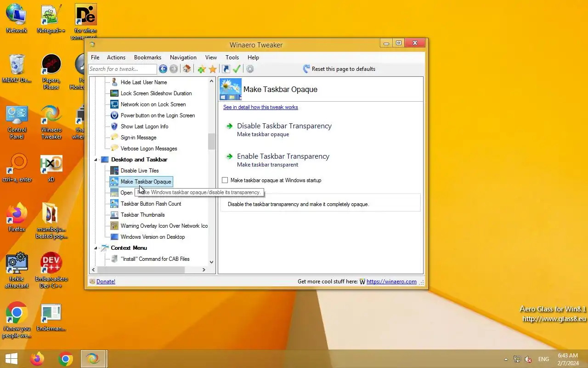The width and height of the screenshot is (588, 368).
Task: Select Embarcadero Dev-C++ desktop icon
Action: tap(51, 270)
